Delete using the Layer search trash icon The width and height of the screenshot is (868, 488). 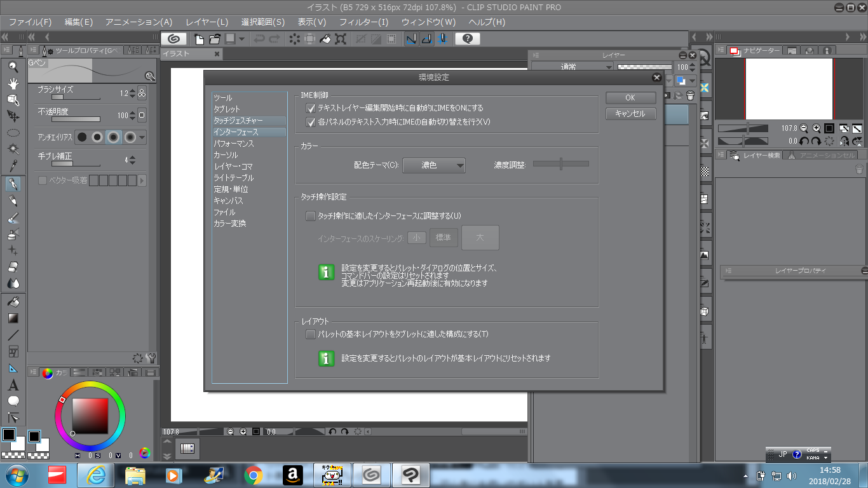[859, 170]
